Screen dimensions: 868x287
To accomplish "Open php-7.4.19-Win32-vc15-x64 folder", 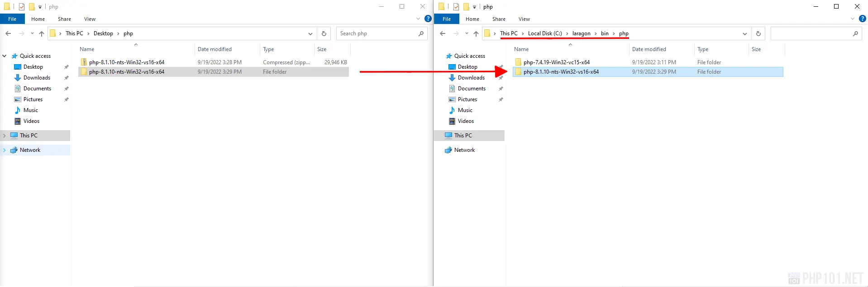I will (556, 62).
